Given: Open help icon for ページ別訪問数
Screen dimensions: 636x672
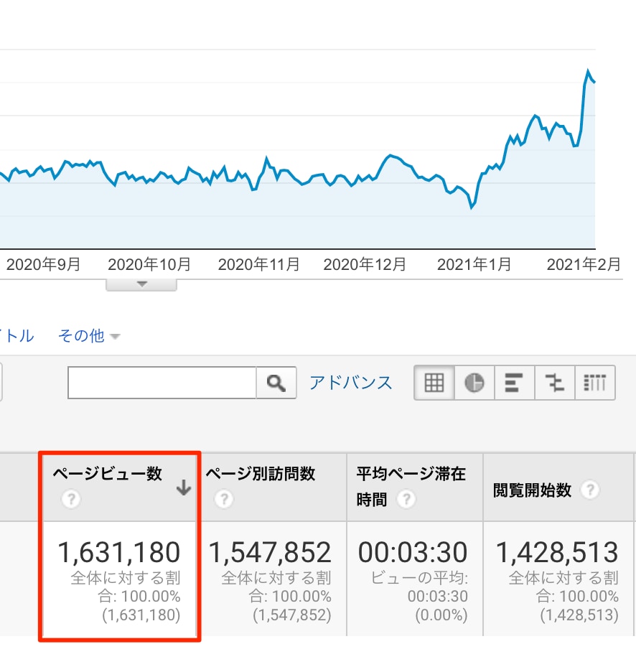Looking at the screenshot, I should pyautogui.click(x=224, y=499).
